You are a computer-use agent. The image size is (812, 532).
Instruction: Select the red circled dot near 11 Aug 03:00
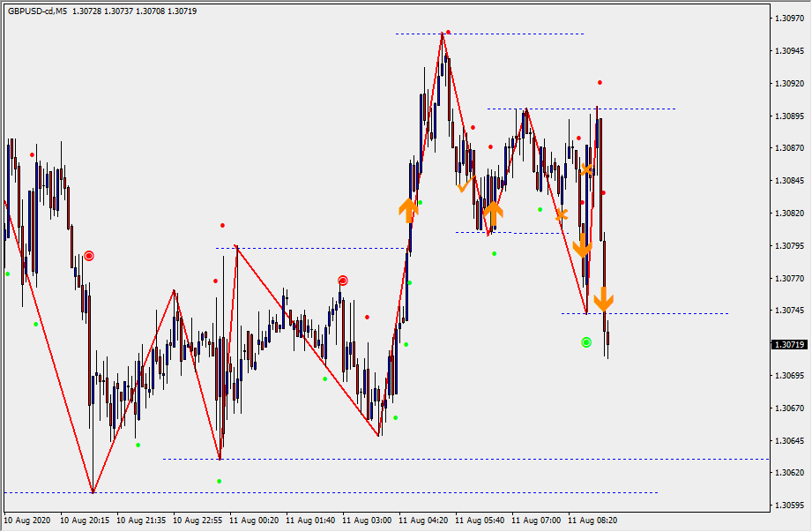(343, 281)
